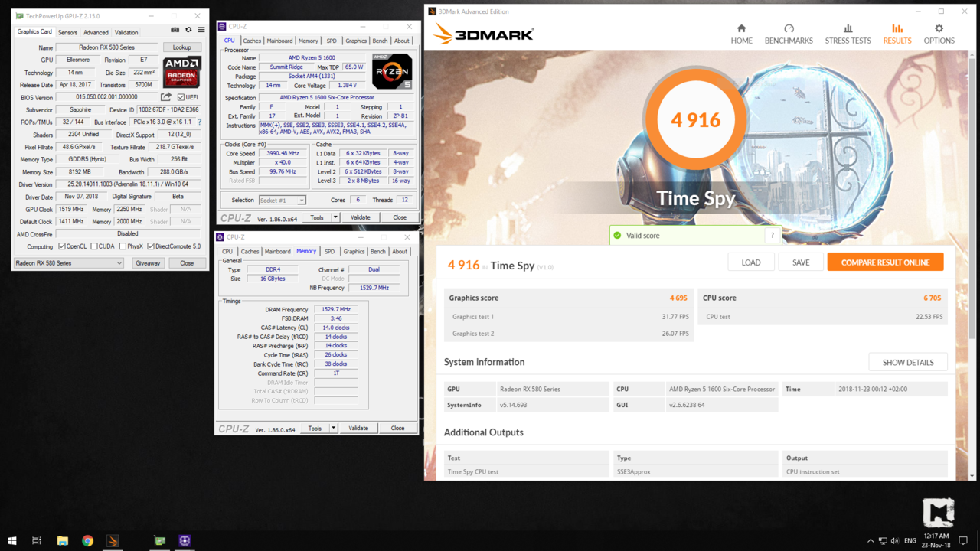Click the Giveaway button in GPU-Z

[148, 263]
